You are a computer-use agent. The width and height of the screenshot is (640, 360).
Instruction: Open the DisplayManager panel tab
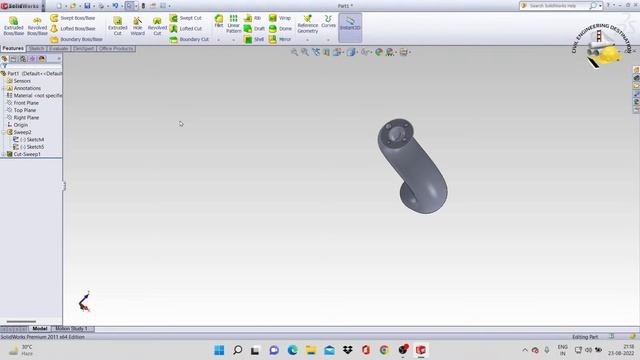pos(42,59)
